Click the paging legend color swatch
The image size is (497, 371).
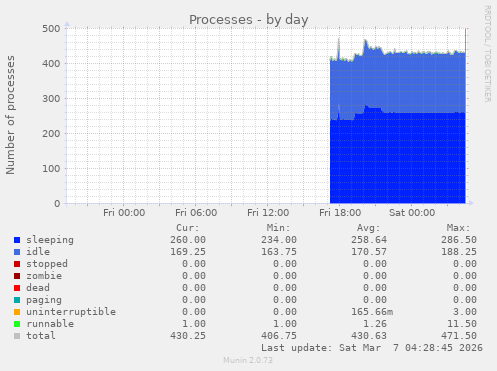click(x=17, y=300)
